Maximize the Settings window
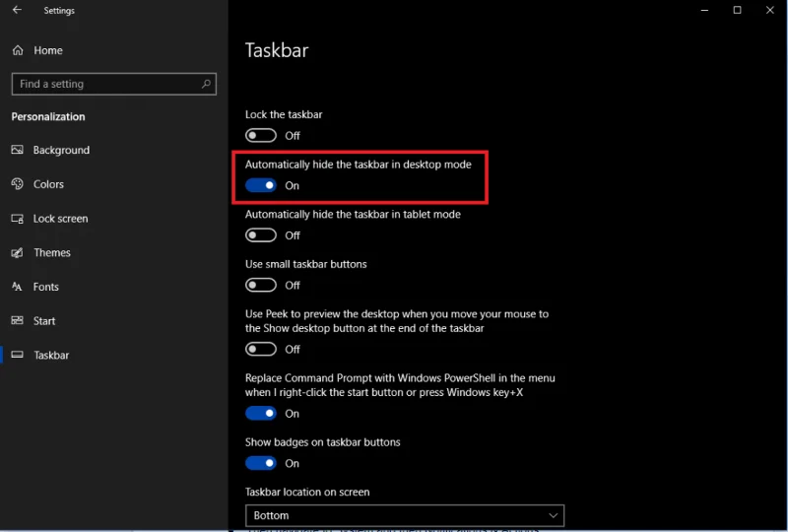Screen dimensions: 788x532 click(x=737, y=10)
